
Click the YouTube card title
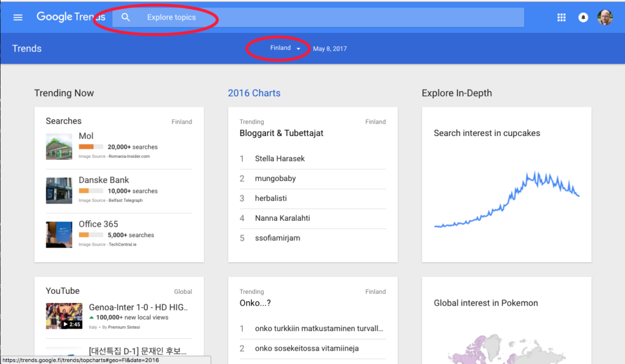point(63,291)
